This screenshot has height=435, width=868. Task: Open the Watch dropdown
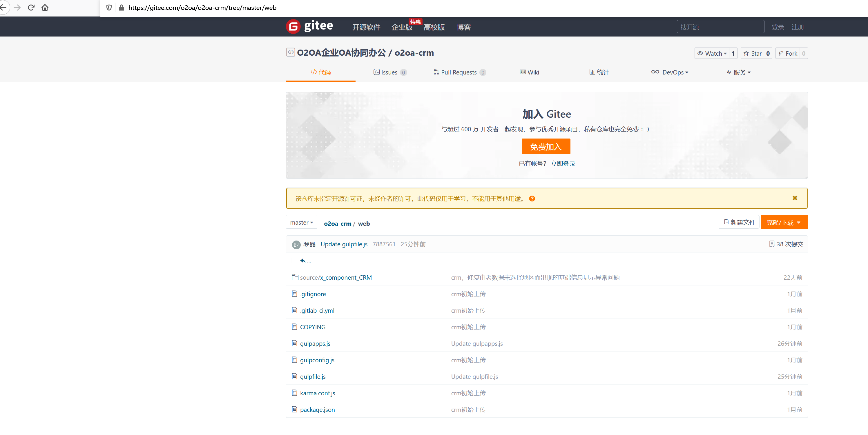pos(712,53)
